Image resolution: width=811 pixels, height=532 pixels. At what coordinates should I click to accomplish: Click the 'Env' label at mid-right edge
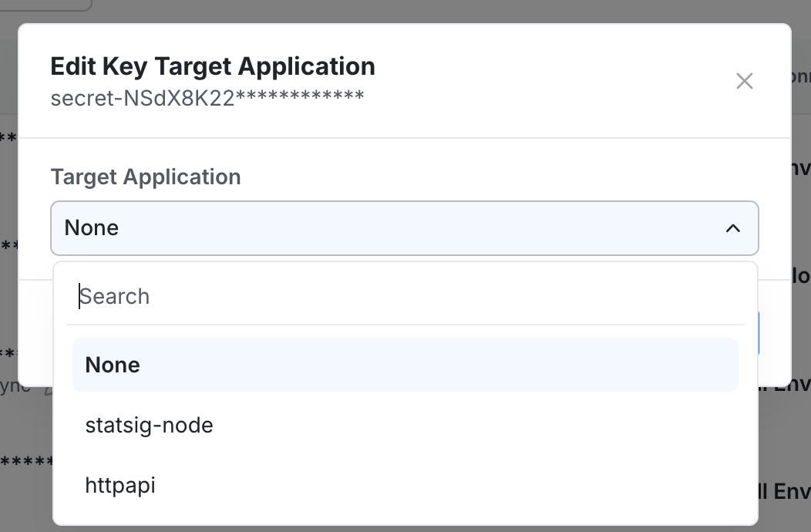pyautogui.click(x=802, y=168)
